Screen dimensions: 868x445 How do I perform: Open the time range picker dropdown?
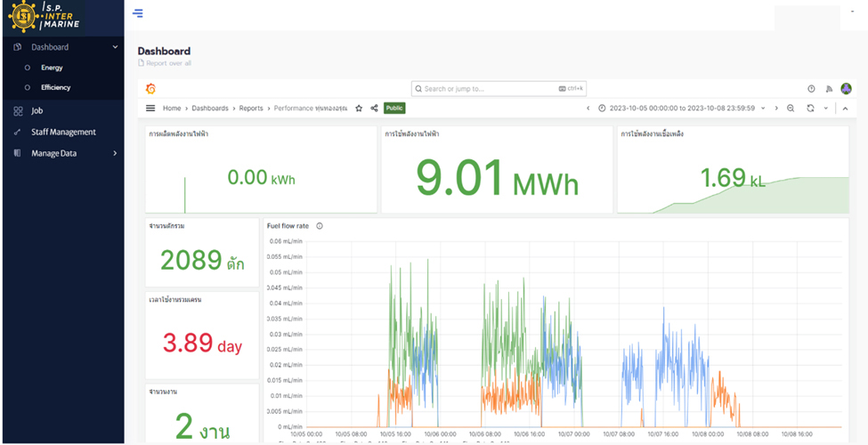click(681, 109)
